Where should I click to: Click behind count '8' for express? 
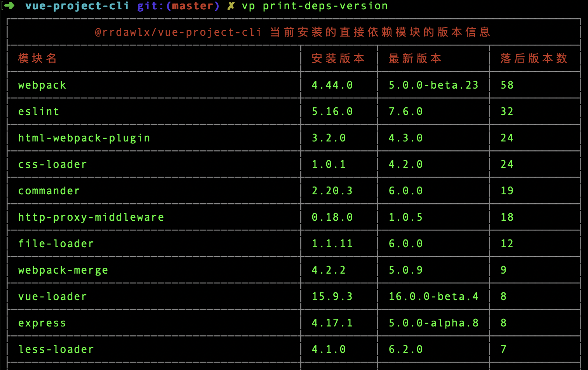click(x=504, y=323)
